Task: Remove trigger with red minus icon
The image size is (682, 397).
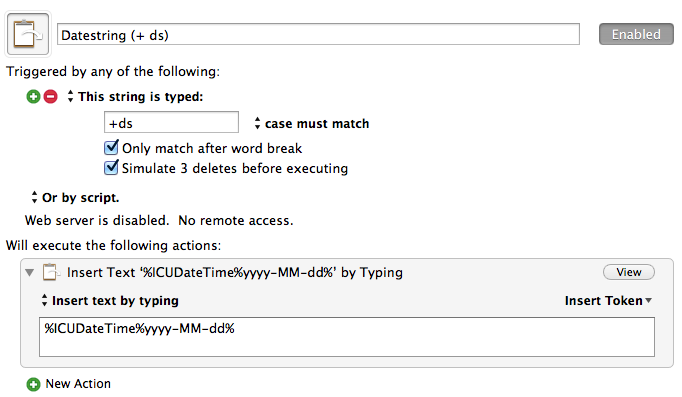Action: click(x=50, y=96)
